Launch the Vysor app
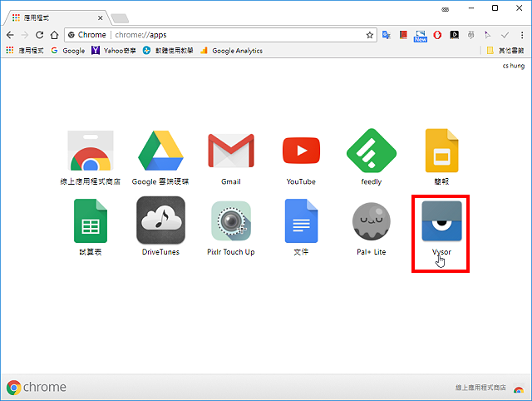Screen dimensions: 532x401 [441, 221]
